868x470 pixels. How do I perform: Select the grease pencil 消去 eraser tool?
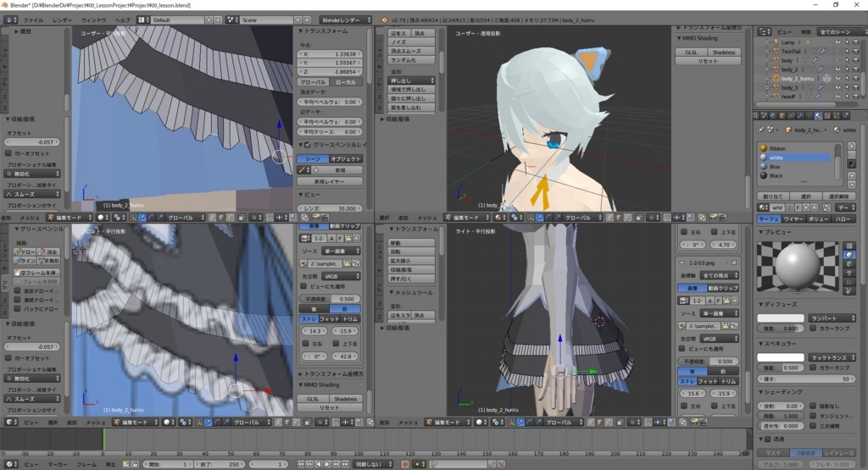point(48,252)
